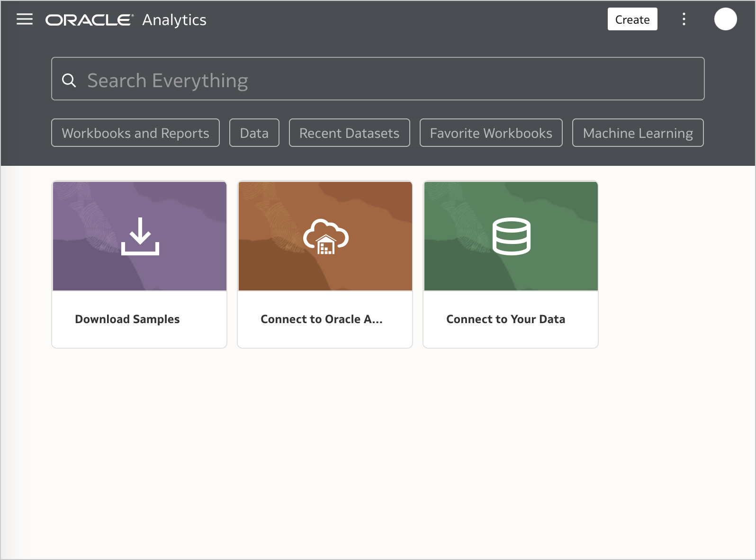Click the Create button
Viewport: 756px width, 560px height.
pos(632,19)
